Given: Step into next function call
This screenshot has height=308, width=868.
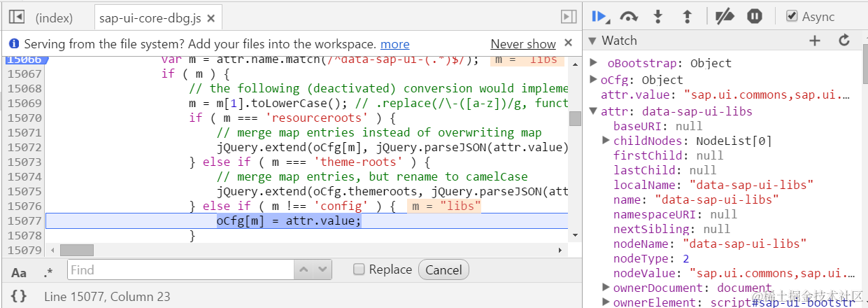Looking at the screenshot, I should tap(657, 16).
